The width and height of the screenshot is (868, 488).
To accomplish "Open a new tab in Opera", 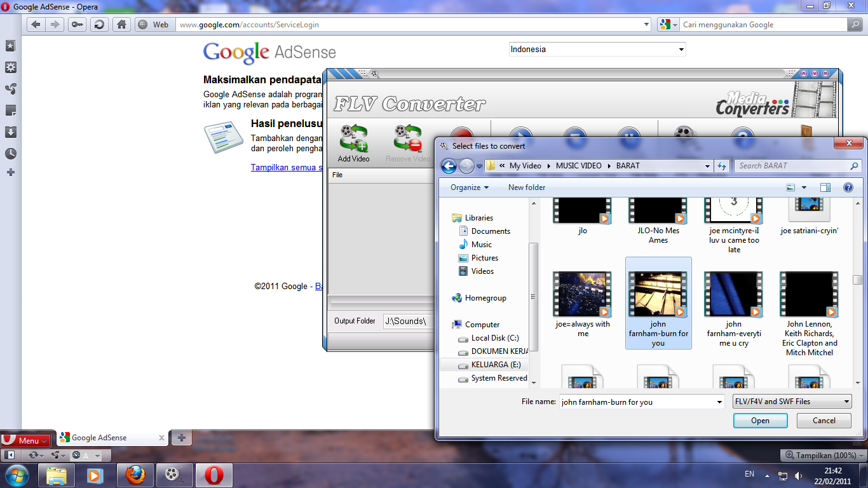I will pos(181,437).
